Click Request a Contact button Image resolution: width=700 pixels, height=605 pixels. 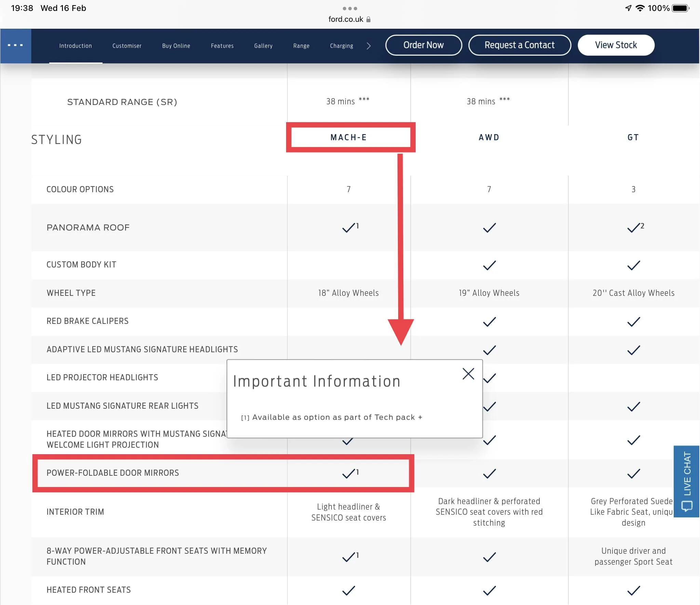(520, 45)
